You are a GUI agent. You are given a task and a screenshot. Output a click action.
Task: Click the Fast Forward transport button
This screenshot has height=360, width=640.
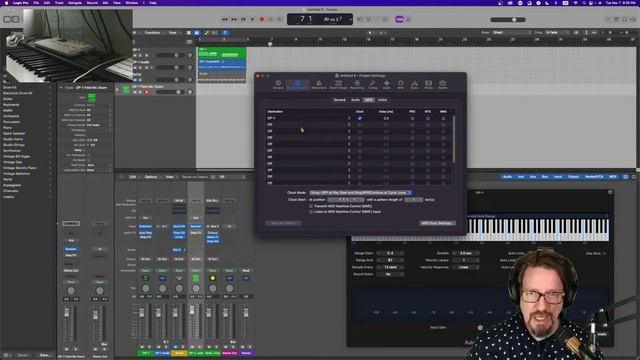[x=234, y=19]
